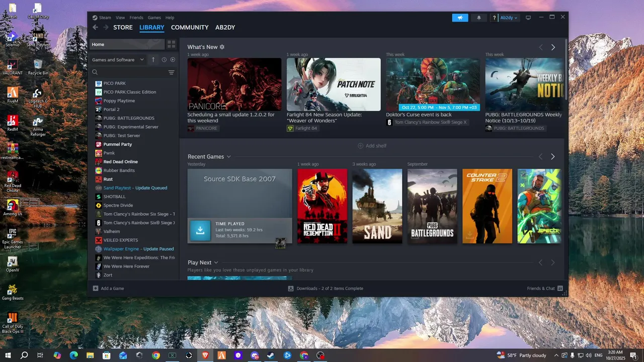Open Doktor's Curse event news card
The height and width of the screenshot is (362, 644).
pyautogui.click(x=433, y=84)
